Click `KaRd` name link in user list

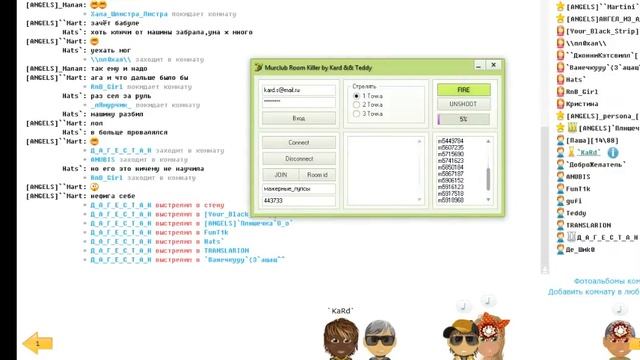tap(590, 153)
